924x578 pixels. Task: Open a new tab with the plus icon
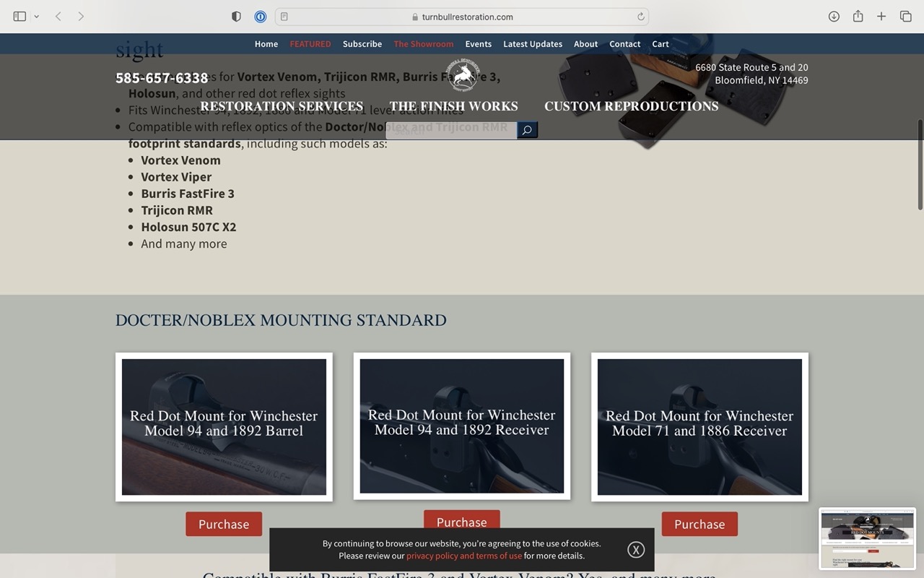881,17
